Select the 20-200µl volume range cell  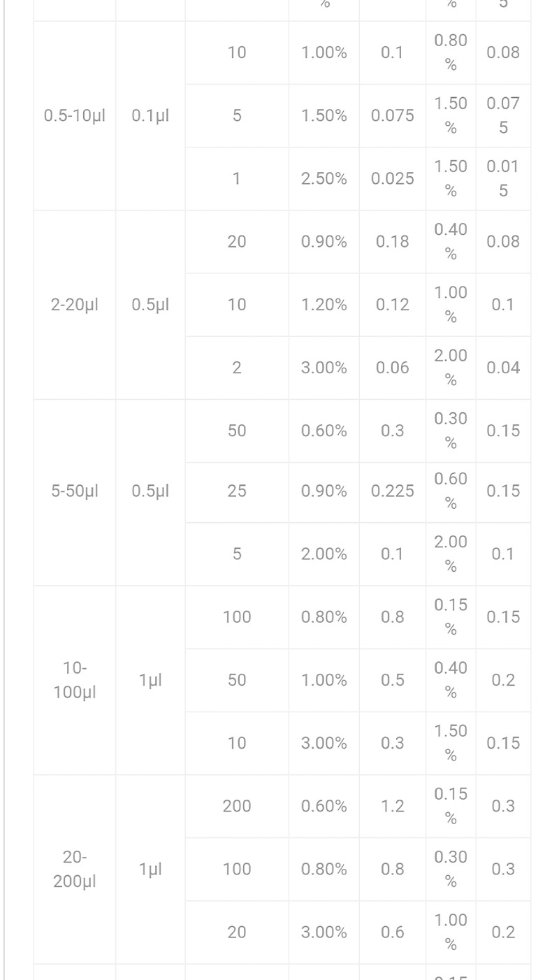click(75, 869)
